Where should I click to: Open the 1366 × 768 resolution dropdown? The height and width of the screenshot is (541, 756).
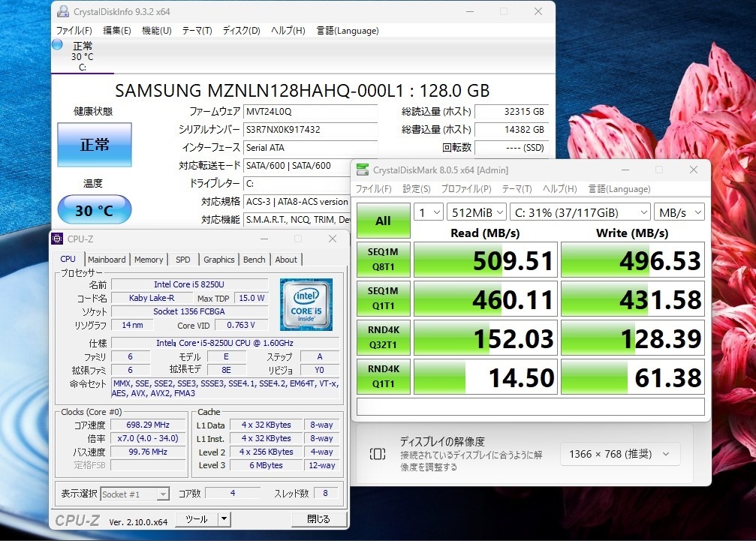point(619,454)
